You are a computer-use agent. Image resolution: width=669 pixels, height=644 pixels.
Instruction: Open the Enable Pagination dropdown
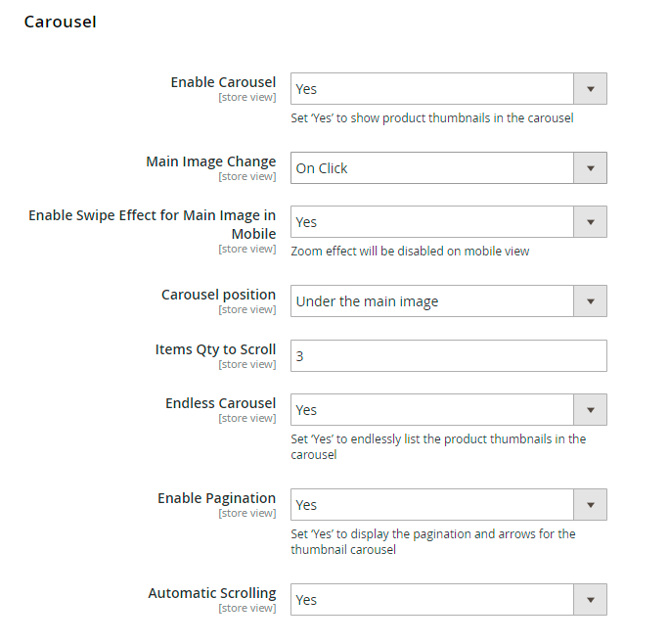(x=448, y=505)
